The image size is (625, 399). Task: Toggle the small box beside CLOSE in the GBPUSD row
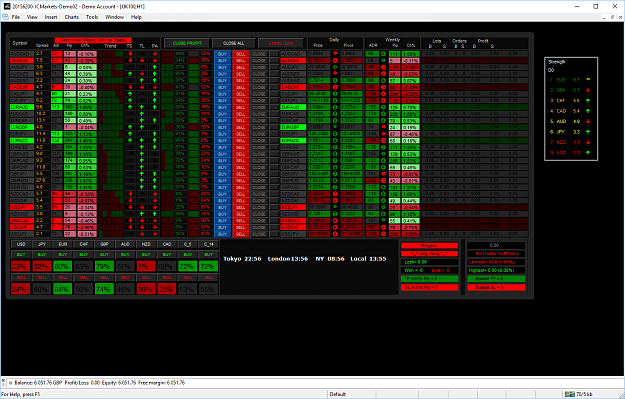[x=274, y=187]
